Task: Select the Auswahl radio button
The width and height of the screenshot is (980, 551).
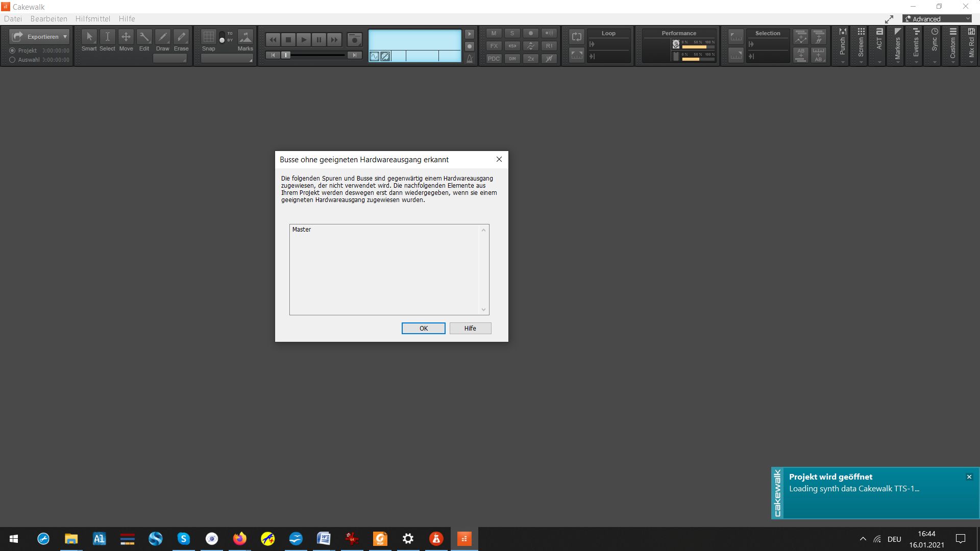Action: click(x=12, y=60)
